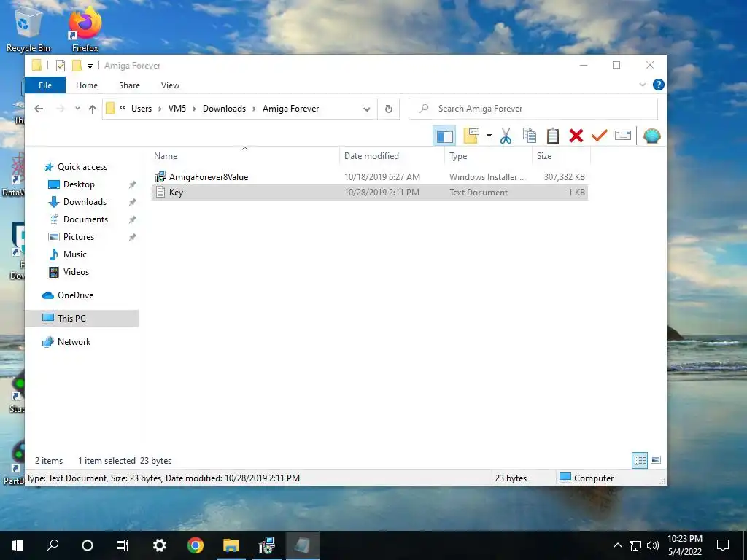Expand the address bar history dropdown
Image resolution: width=747 pixels, height=560 pixels.
[367, 109]
